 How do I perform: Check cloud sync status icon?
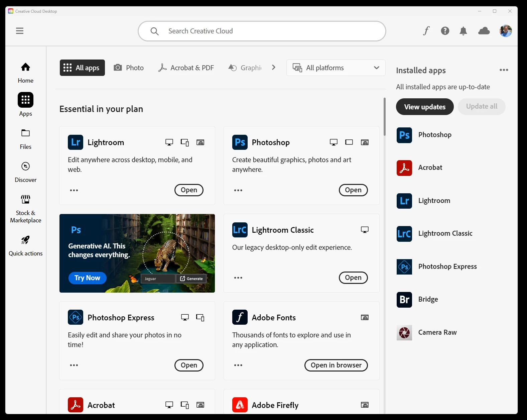point(484,31)
